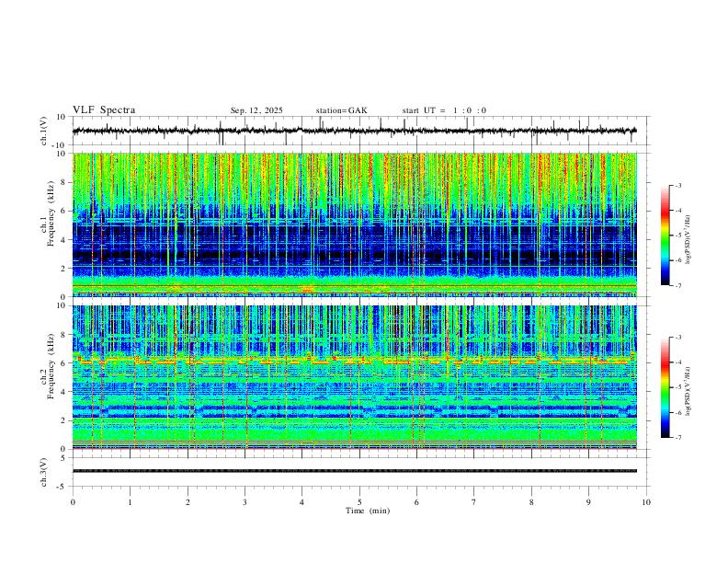Click the "-3" tick on ch.1 color bar
This screenshot has height=563, width=728.
coord(677,185)
